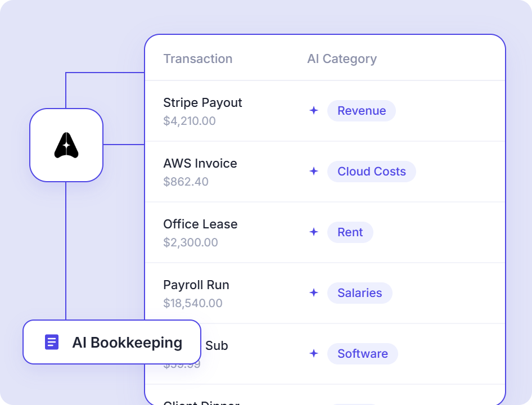
Task: Click the sparkle icon next to Revenue
Action: point(314,110)
